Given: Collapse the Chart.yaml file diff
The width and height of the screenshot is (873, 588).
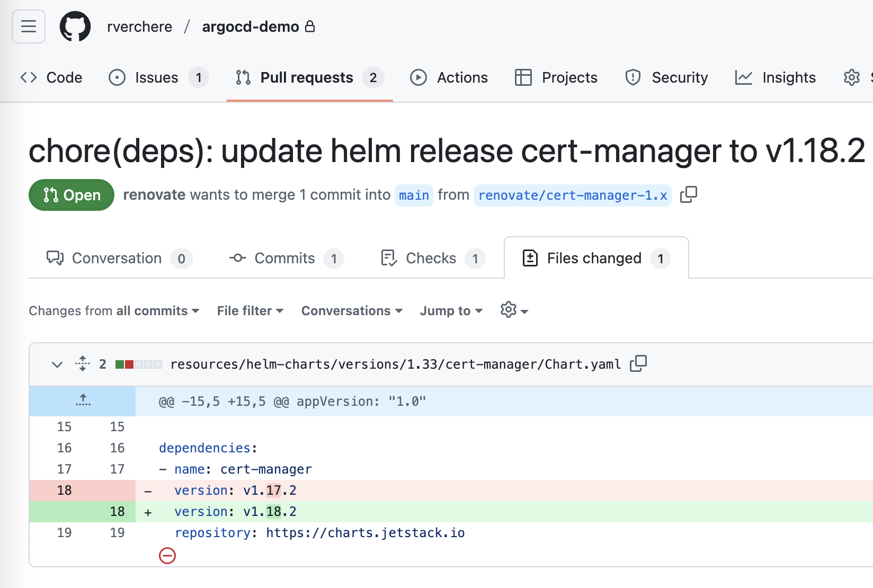Looking at the screenshot, I should pyautogui.click(x=57, y=364).
